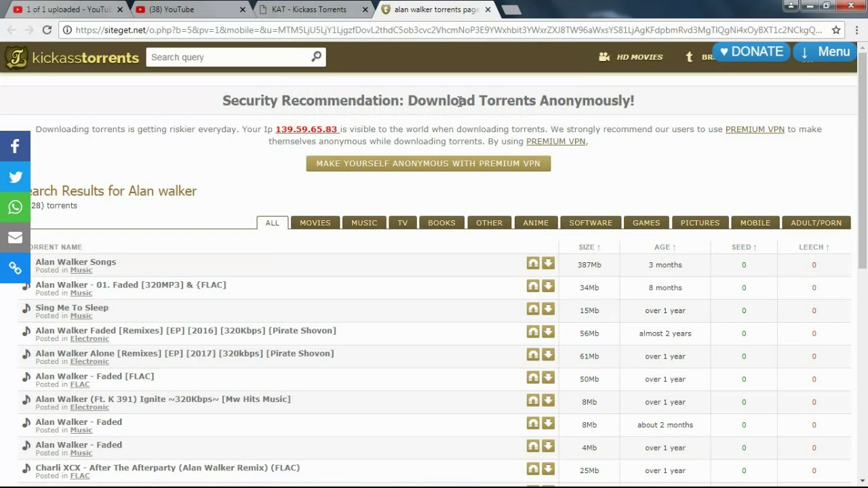Click the copy link share icon
This screenshot has width=868, height=488.
tap(15, 268)
